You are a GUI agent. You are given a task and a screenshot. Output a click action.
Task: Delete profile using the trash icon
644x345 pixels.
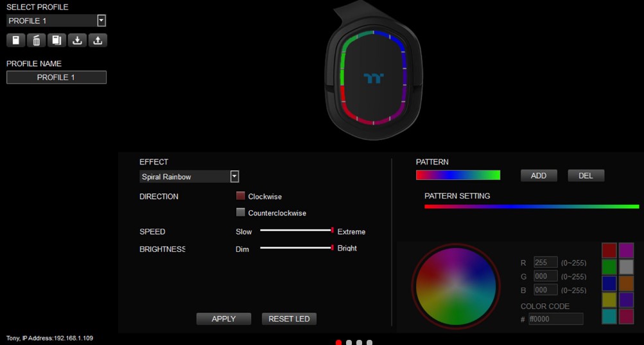coord(36,40)
